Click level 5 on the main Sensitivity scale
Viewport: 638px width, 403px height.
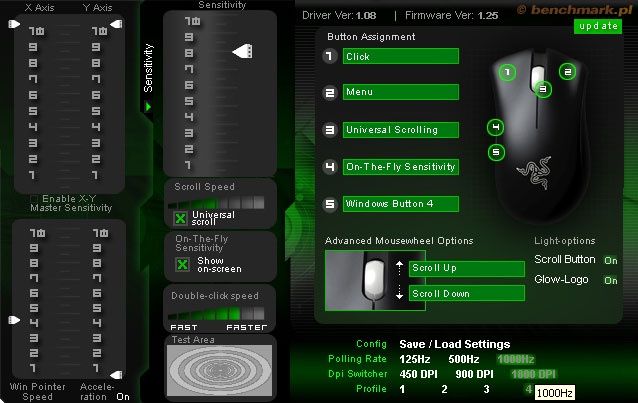189,101
